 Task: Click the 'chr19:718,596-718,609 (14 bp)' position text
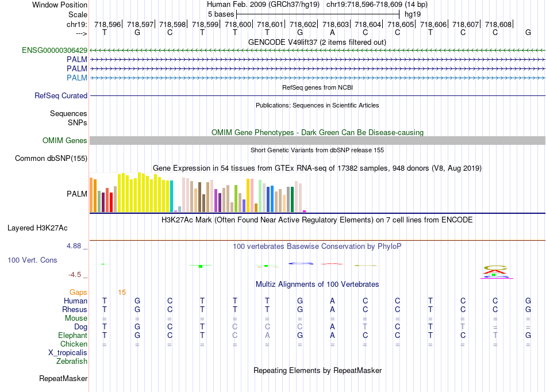point(377,5)
